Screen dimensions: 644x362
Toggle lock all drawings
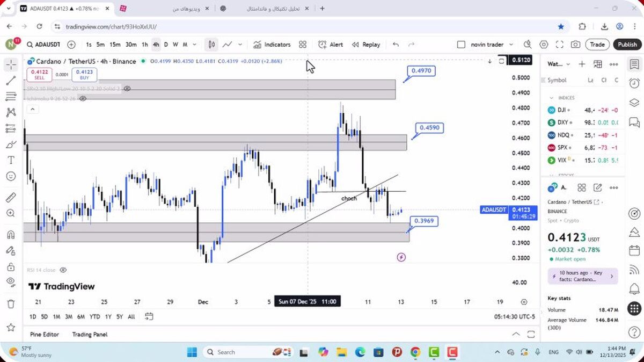[11, 266]
